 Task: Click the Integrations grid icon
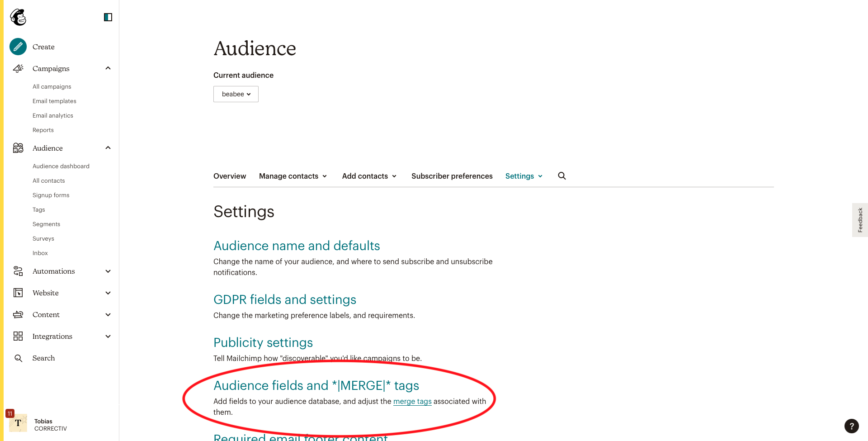(18, 336)
